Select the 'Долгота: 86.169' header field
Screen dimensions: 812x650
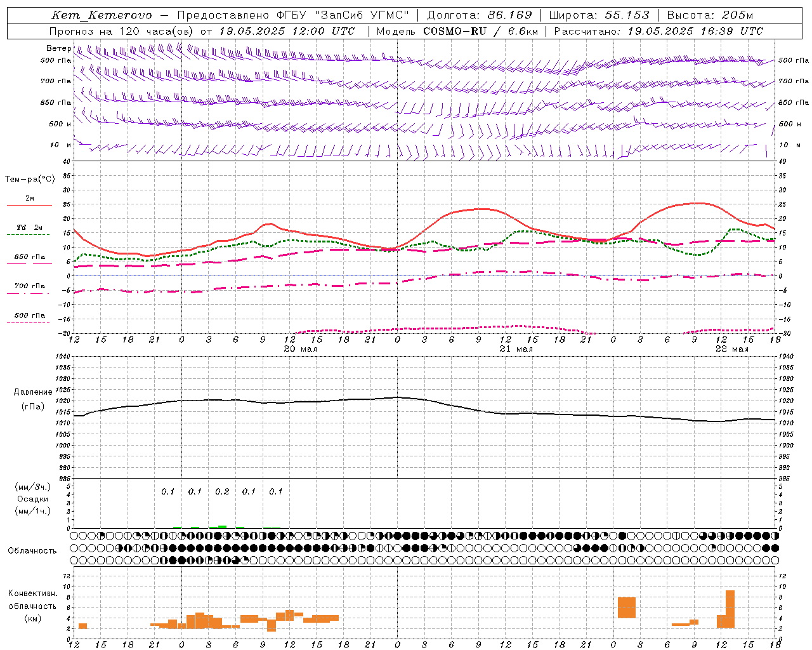[480, 15]
